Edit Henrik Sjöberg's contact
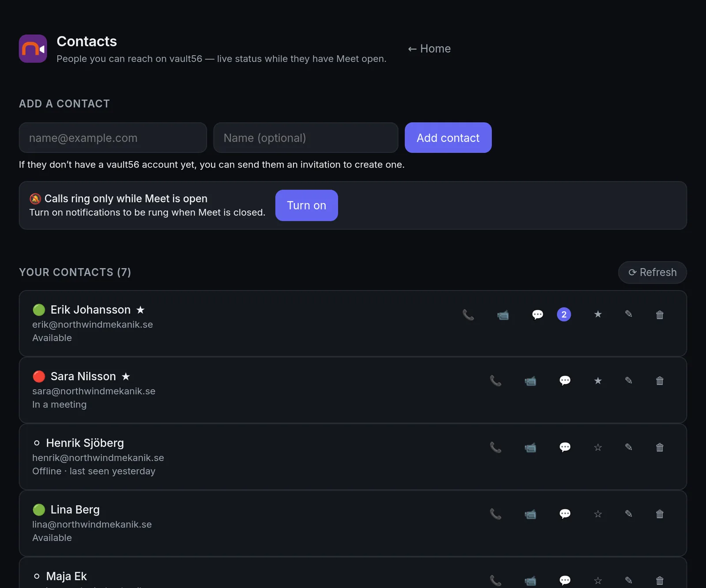 [x=629, y=447]
